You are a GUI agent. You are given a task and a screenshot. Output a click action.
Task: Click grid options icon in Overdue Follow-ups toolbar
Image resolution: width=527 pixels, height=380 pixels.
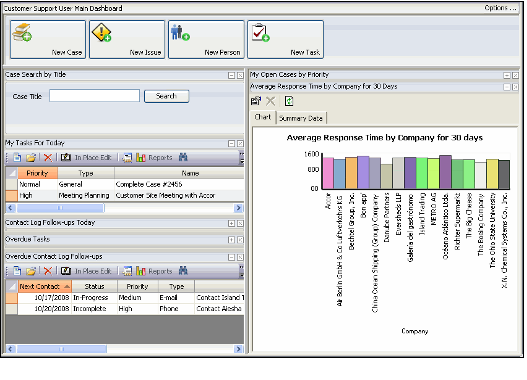tap(127, 271)
